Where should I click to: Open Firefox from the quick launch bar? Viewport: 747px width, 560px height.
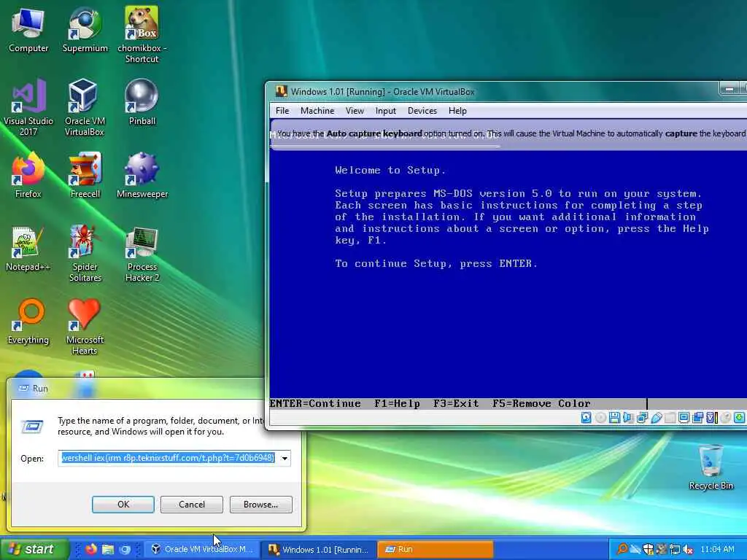click(91, 549)
